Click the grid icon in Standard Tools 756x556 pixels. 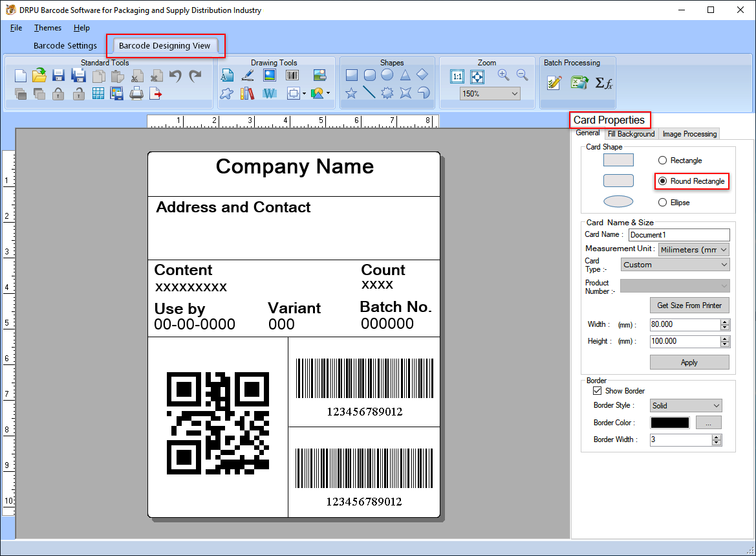pos(98,93)
